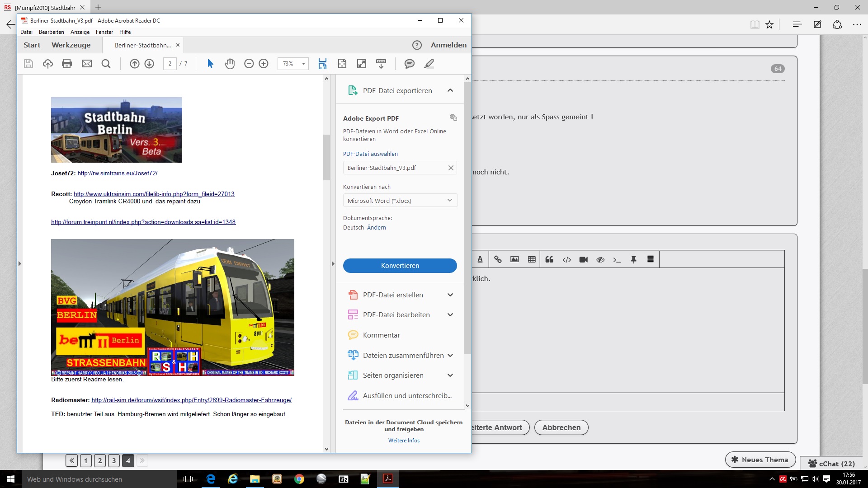Image resolution: width=868 pixels, height=488 pixels.
Task: Zoom in with the plus circle icon
Action: [264, 64]
